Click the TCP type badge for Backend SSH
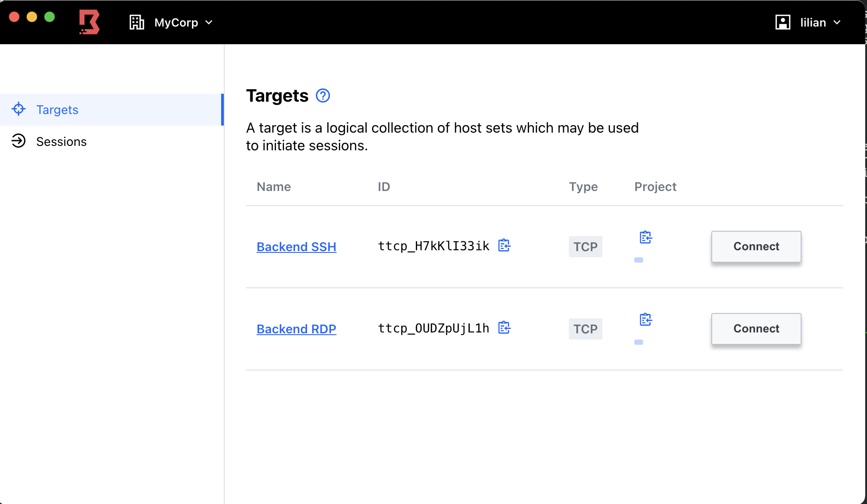The image size is (867, 504). pyautogui.click(x=585, y=246)
